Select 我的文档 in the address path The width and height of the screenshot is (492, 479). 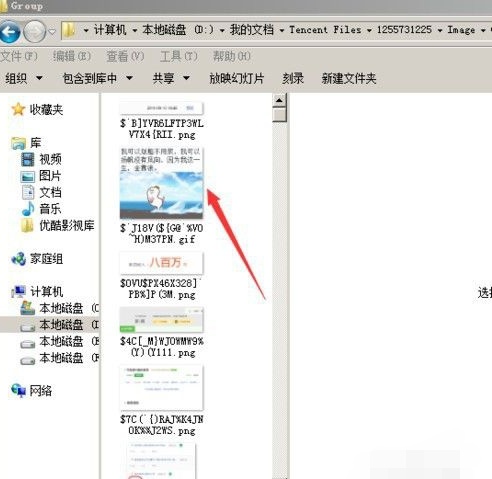click(x=252, y=30)
